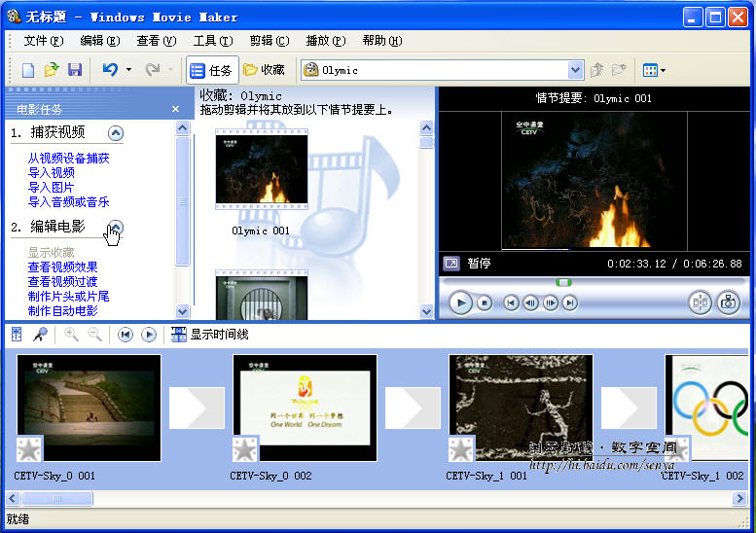Image resolution: width=756 pixels, height=533 pixels.
Task: Click the effects star on CETV-Sky_0 002
Action: click(245, 449)
